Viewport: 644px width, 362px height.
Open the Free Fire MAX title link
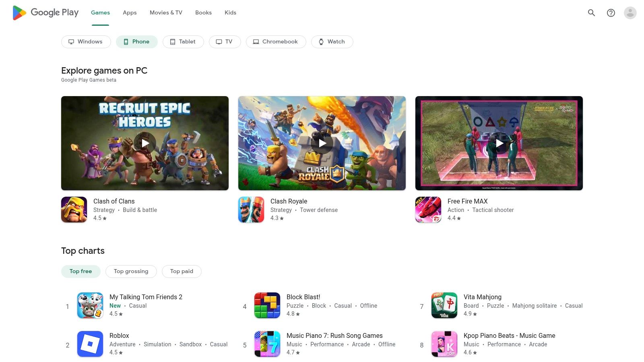[467, 201]
